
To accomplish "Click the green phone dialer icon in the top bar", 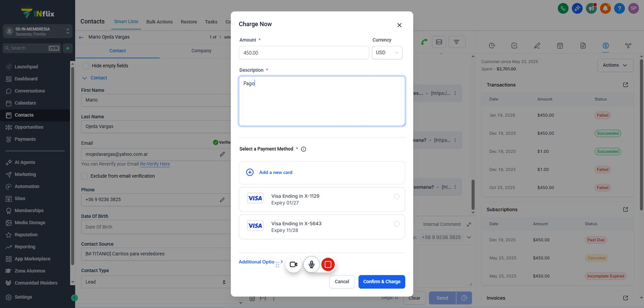I will coord(563,8).
